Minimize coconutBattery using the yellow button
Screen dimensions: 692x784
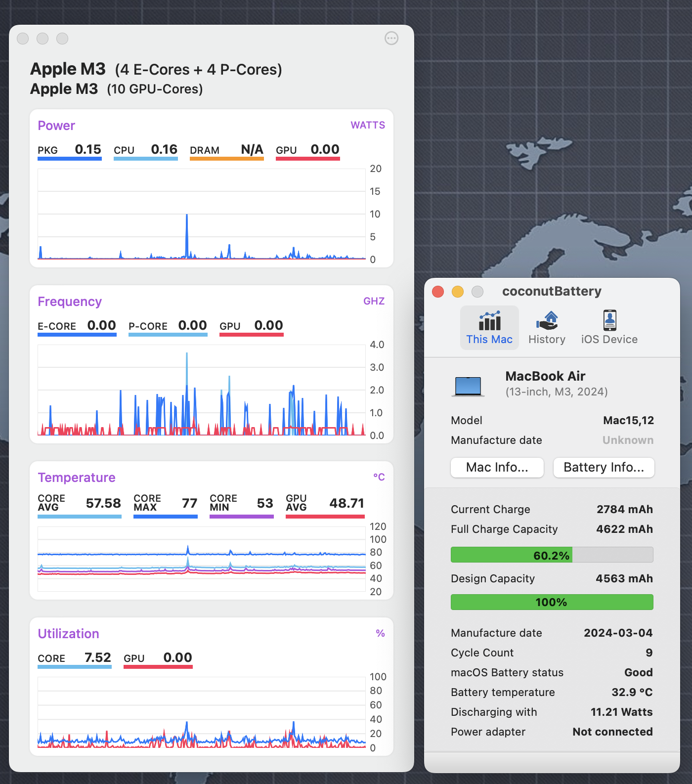tap(458, 292)
